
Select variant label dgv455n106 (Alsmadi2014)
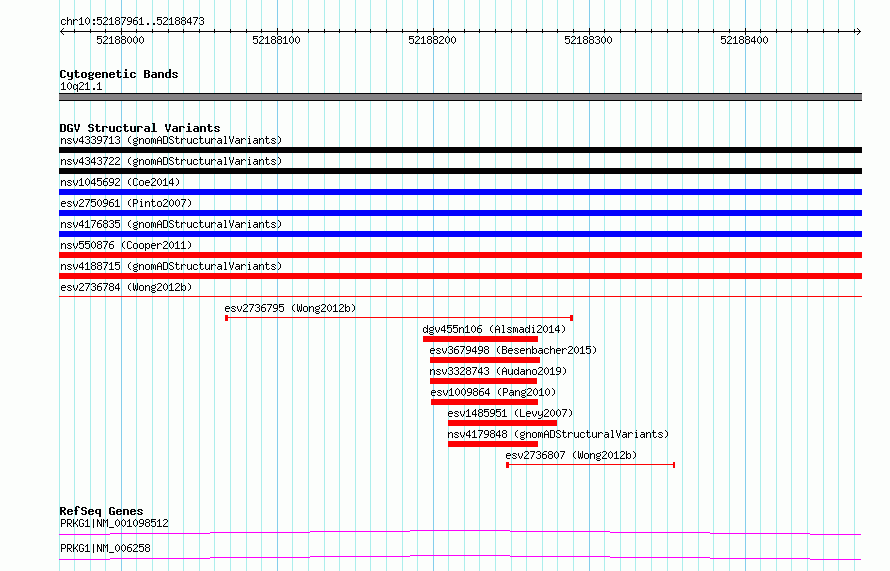(x=494, y=329)
